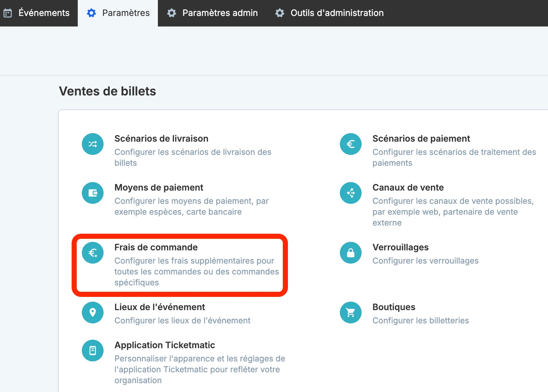This screenshot has width=548, height=392.
Task: Open Scénarios de livraison settings
Action: coord(161,139)
